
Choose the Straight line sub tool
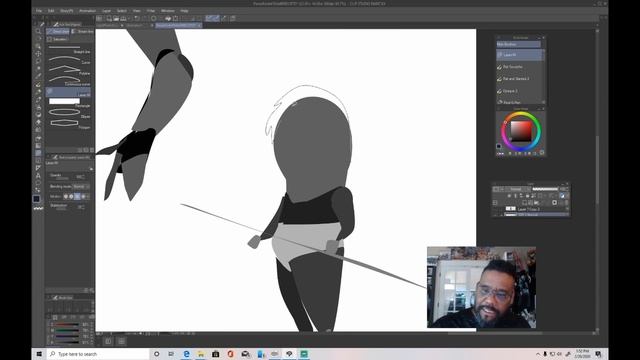(x=69, y=49)
